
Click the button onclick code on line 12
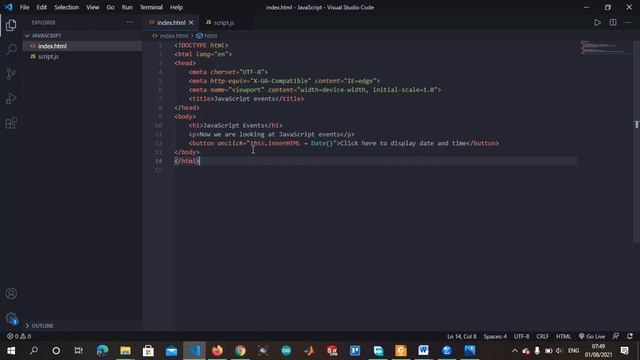pyautogui.click(x=344, y=143)
